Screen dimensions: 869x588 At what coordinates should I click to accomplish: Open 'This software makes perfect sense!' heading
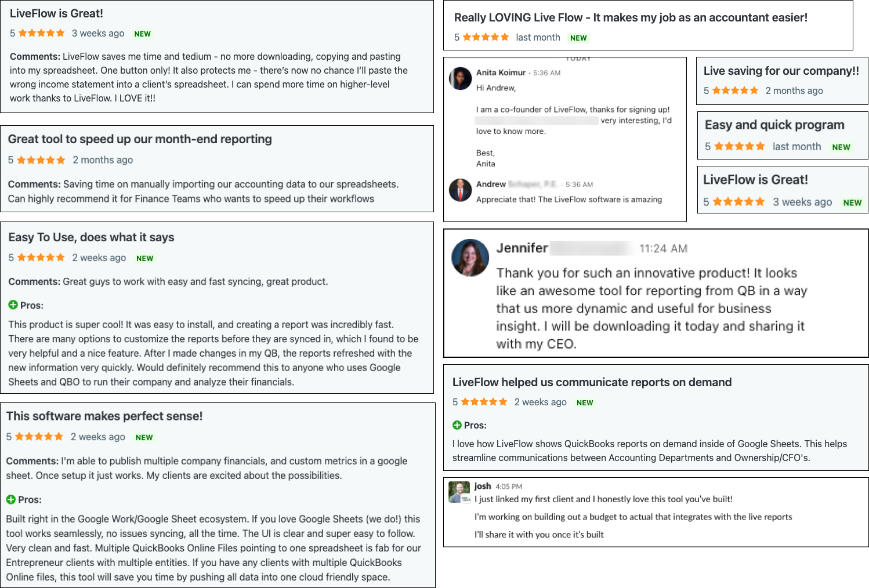point(104,416)
